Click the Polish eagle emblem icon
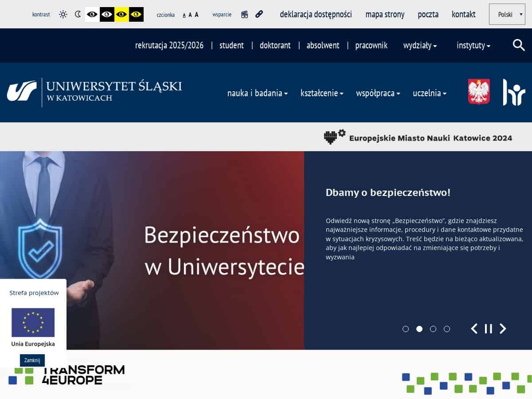Screen dimensions: 532x399 pyautogui.click(x=479, y=92)
